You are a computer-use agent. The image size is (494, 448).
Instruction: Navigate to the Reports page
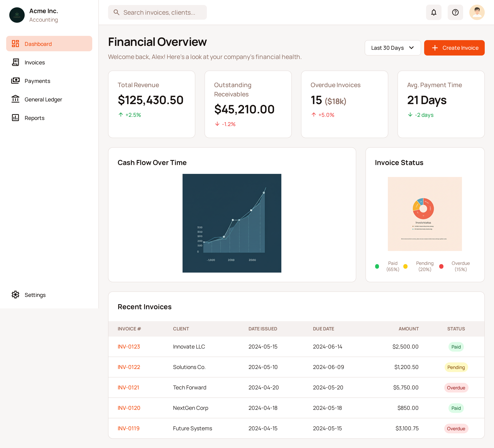pos(34,118)
